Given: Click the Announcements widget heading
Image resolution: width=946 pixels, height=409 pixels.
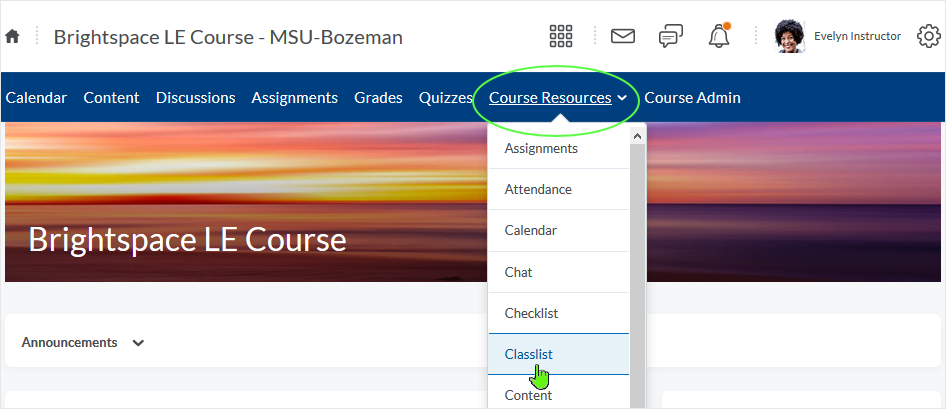Looking at the screenshot, I should tap(69, 343).
